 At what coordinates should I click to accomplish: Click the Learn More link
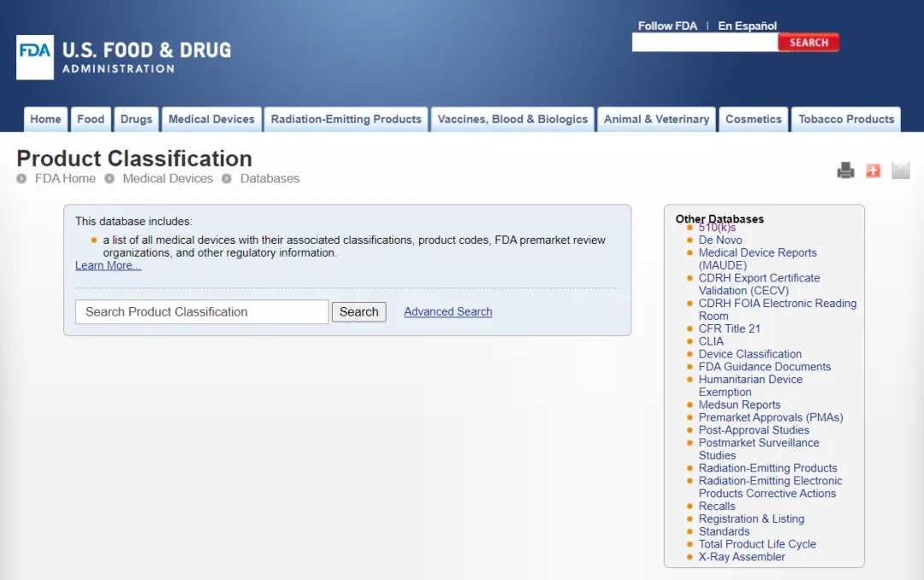click(108, 266)
